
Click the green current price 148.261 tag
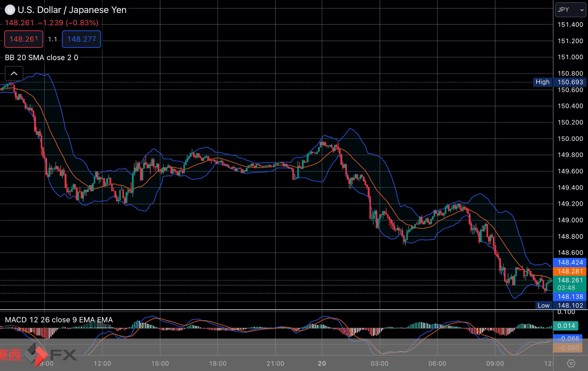pos(570,280)
